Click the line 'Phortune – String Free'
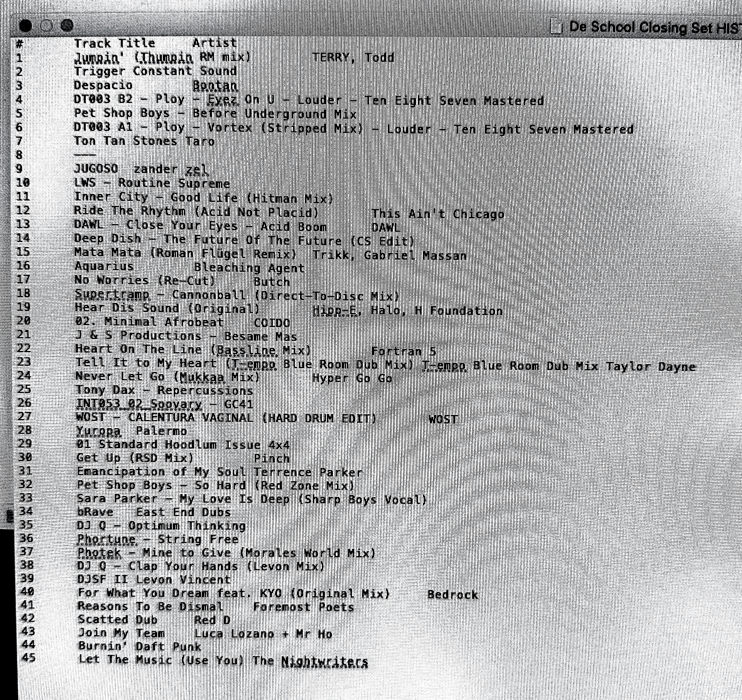Screen dimensions: 742x700 pos(158,540)
